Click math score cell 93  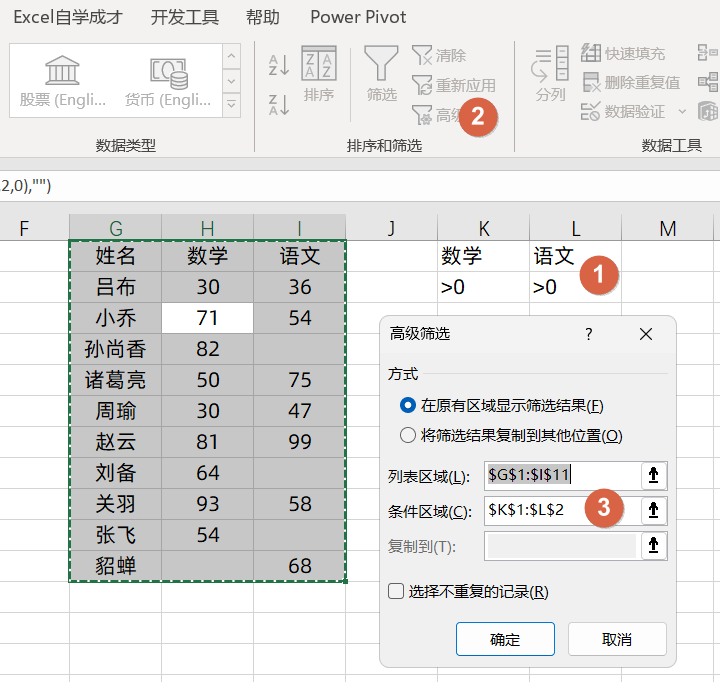point(207,504)
